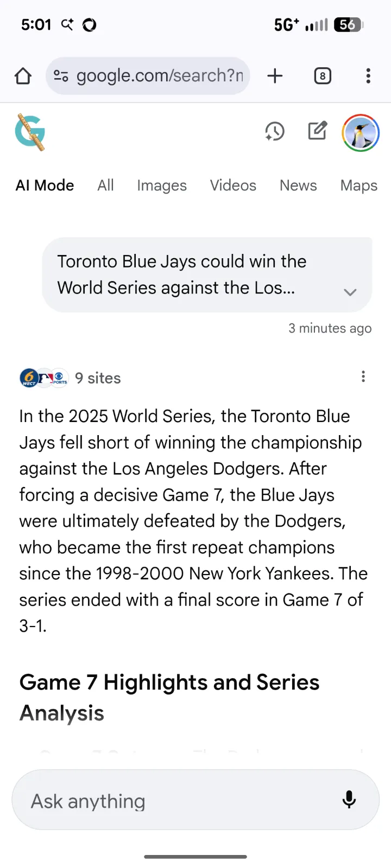Screen dimensions: 391x868
Task: Switch to the All tab
Action: 105,186
